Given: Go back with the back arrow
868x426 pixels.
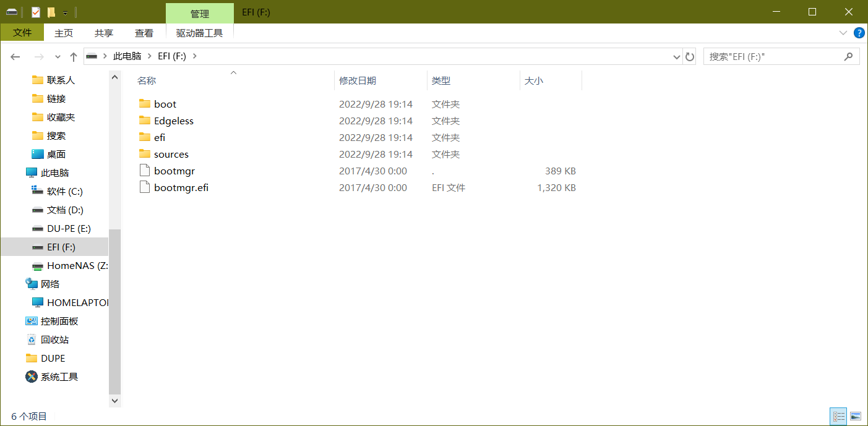Looking at the screenshot, I should pos(16,57).
